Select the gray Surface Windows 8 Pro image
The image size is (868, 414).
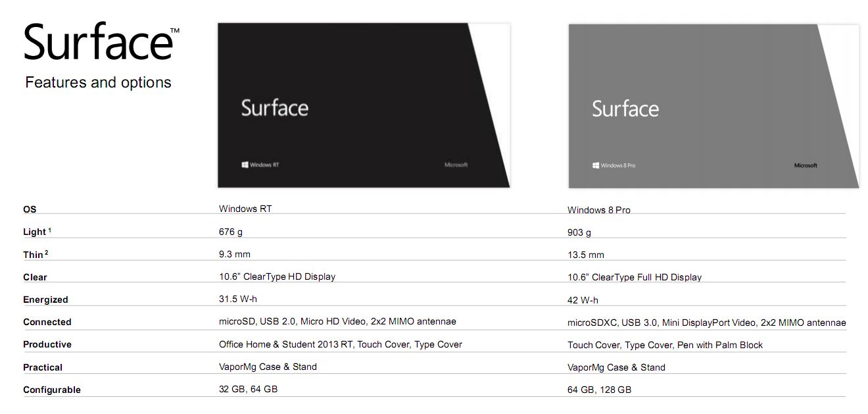click(713, 106)
